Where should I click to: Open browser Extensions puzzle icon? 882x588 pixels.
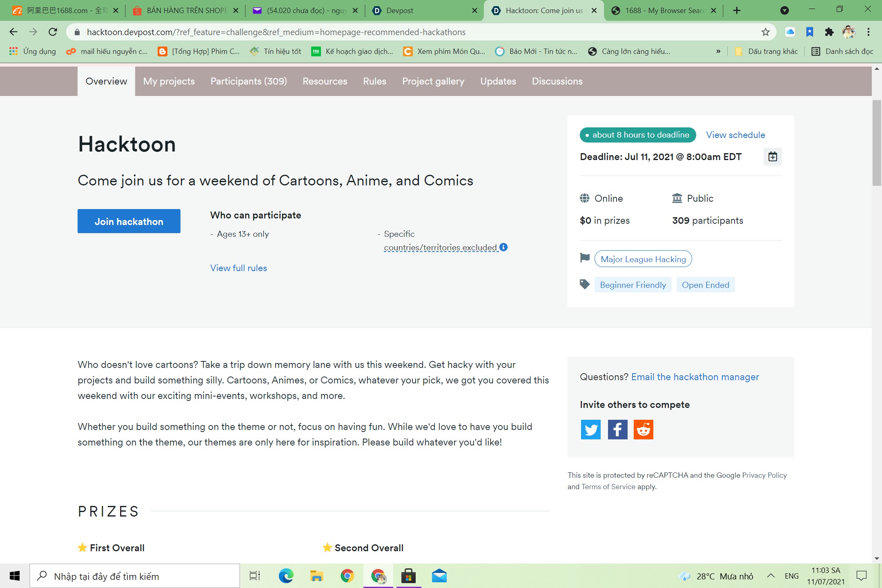click(829, 32)
